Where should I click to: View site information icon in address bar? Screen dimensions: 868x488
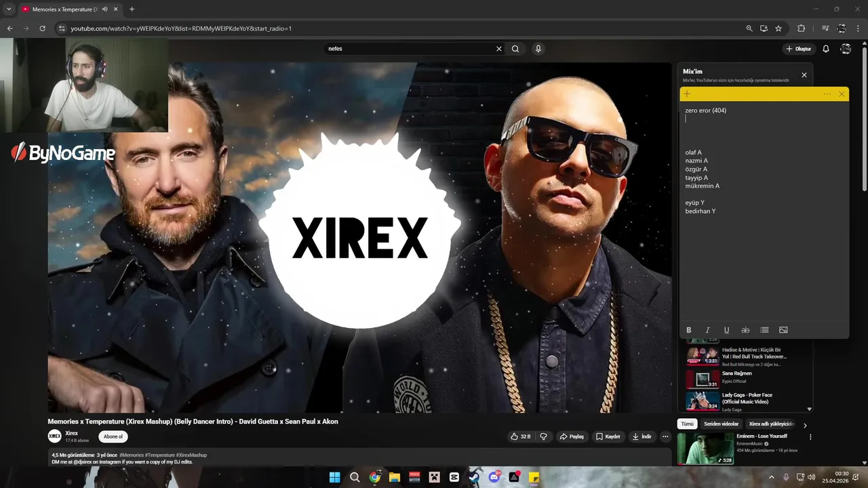tap(62, 28)
